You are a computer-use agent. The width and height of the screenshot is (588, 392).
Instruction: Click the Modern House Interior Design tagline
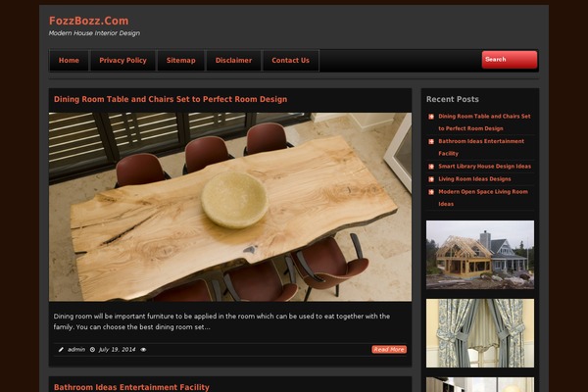tap(94, 33)
